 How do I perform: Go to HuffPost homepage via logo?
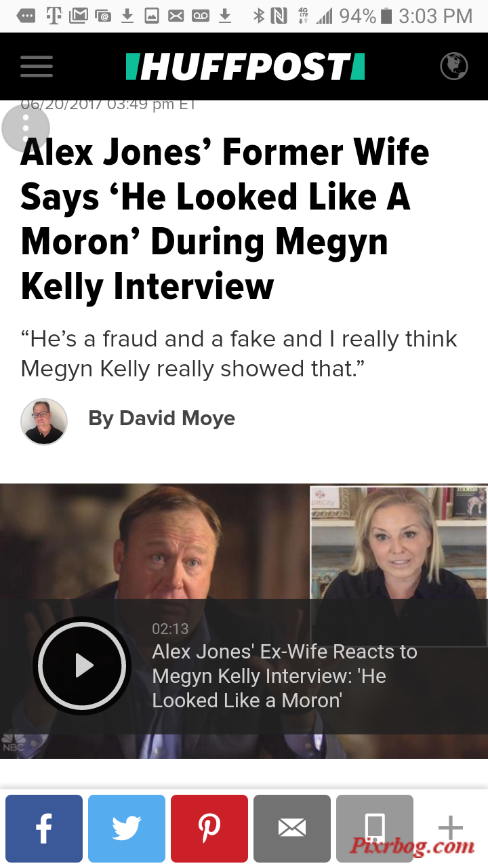[245, 66]
